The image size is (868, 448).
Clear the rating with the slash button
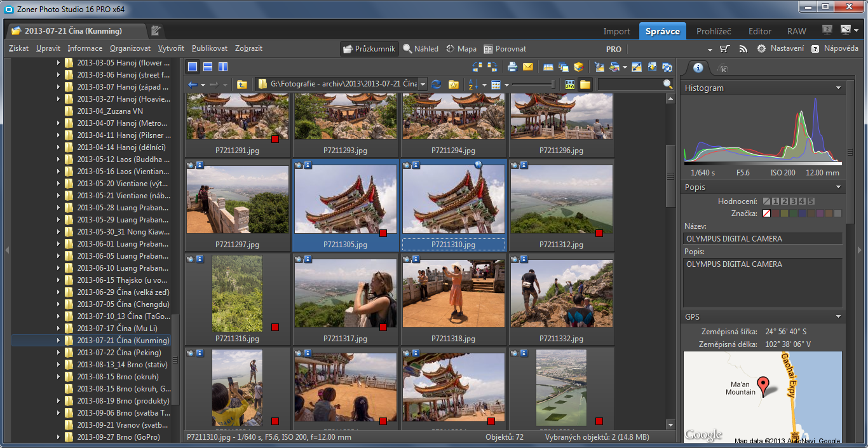click(x=766, y=201)
